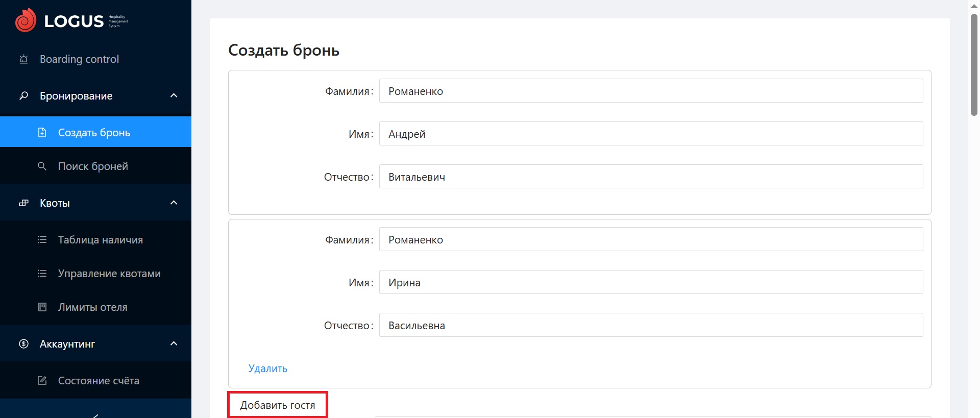This screenshot has width=980, height=418.
Task: Collapse the Бронирование menu chevron
Action: tap(174, 96)
